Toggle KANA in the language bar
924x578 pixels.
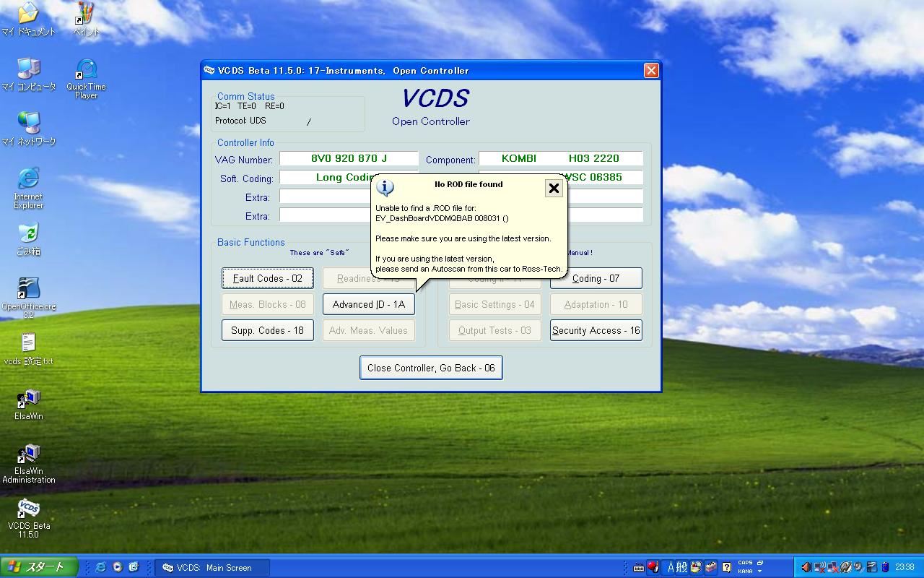click(x=745, y=571)
